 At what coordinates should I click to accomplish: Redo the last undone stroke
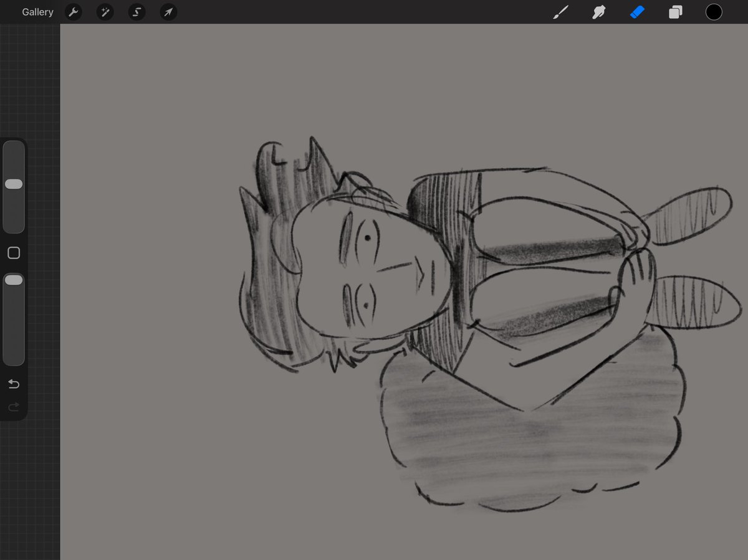point(14,407)
